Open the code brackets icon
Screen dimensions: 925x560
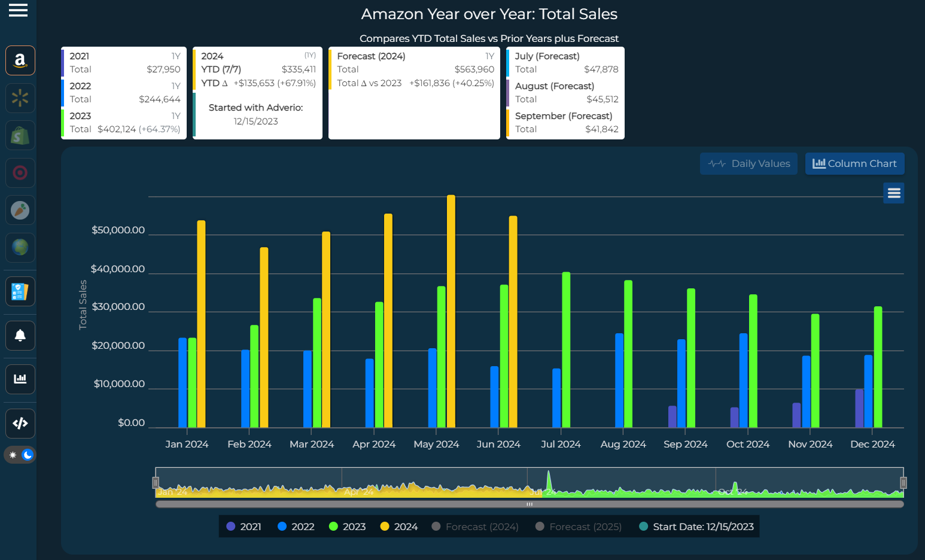(20, 424)
